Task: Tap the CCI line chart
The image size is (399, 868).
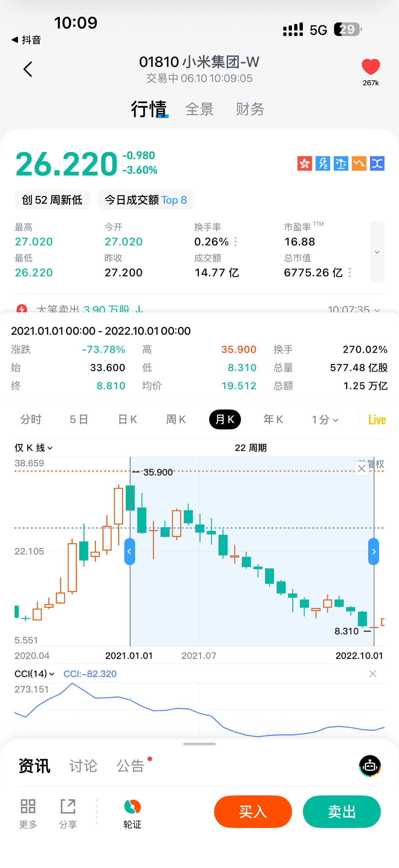Action: (x=199, y=710)
